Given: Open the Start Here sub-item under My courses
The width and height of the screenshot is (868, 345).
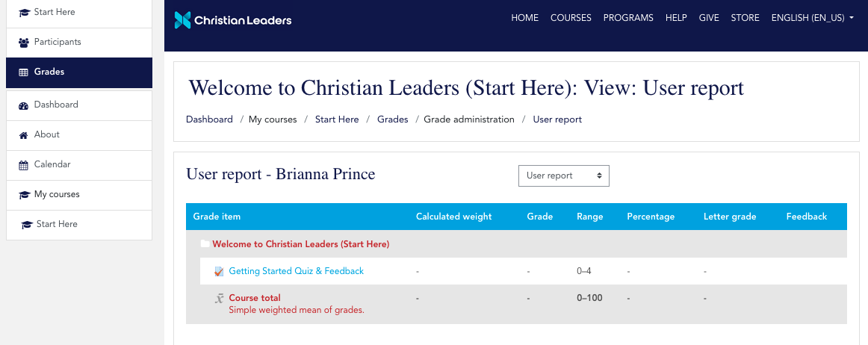Looking at the screenshot, I should tap(57, 224).
